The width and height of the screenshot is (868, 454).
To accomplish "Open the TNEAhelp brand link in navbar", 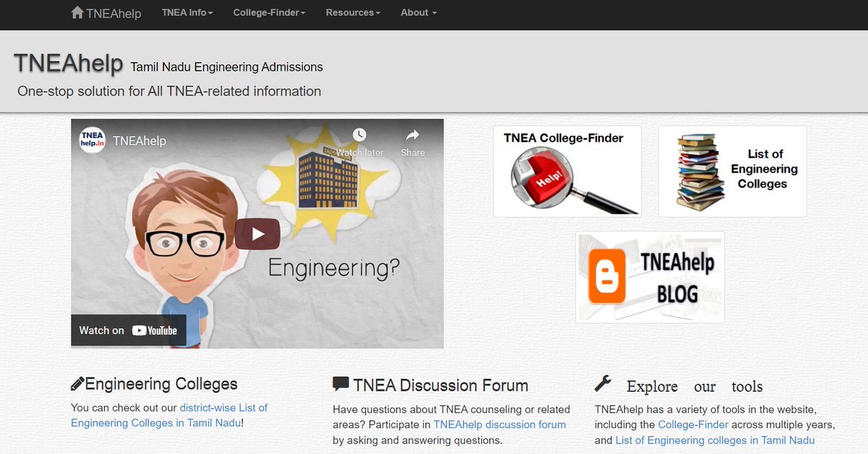I will (x=106, y=13).
